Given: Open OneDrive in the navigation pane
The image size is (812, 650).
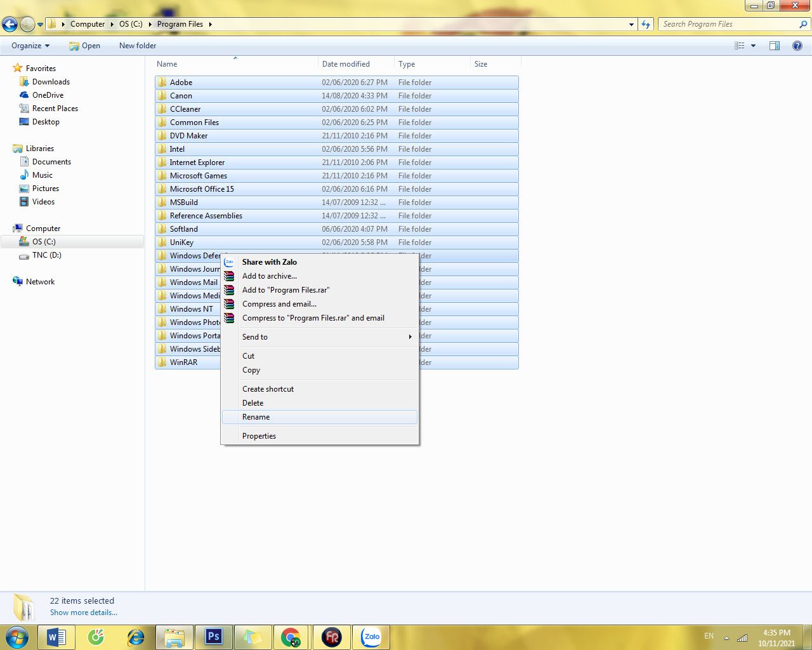Looking at the screenshot, I should click(x=48, y=95).
